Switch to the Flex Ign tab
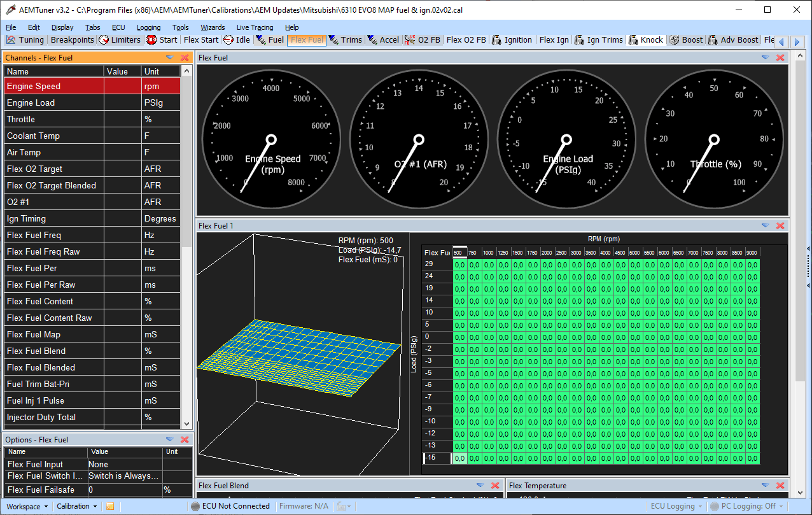This screenshot has height=515, width=812. tap(554, 39)
